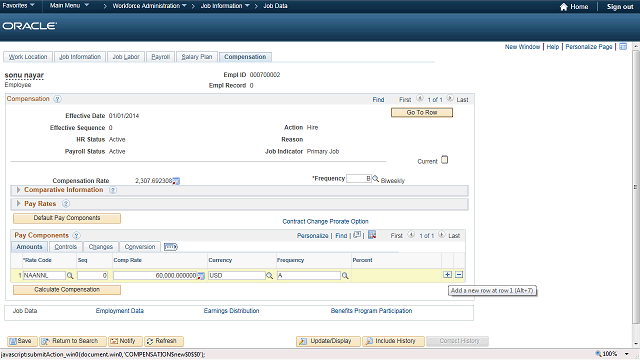Expand the Comparative Information section
This screenshot has height=360, width=640.
[18, 190]
